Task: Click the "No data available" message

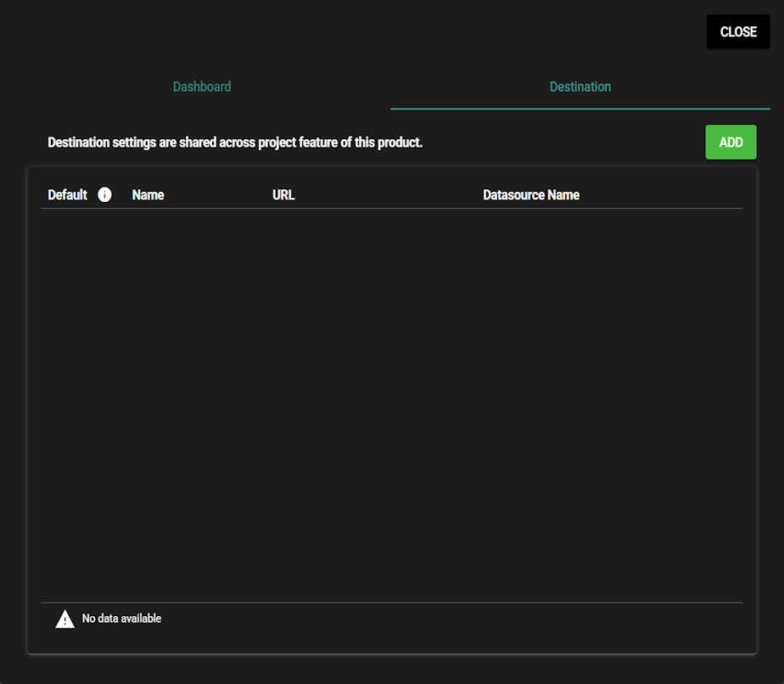Action: tap(121, 619)
